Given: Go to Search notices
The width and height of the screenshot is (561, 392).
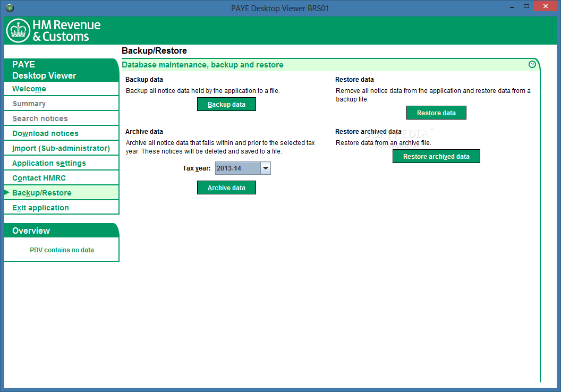Looking at the screenshot, I should [x=62, y=118].
